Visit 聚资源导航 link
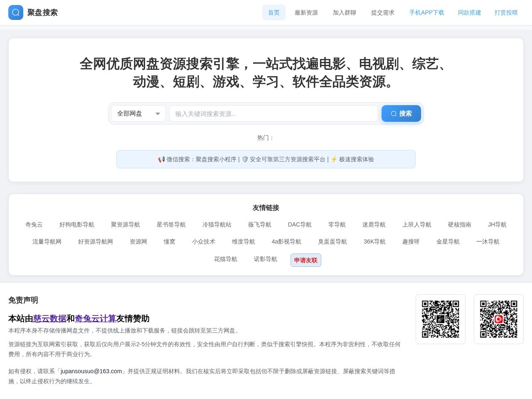 click(126, 224)
